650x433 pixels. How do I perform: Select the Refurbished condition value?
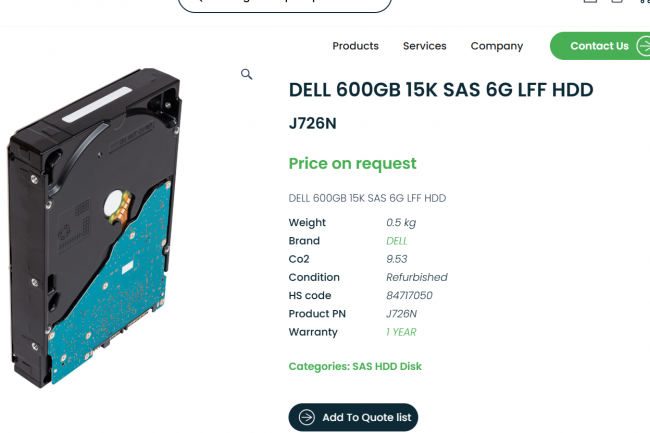(417, 277)
